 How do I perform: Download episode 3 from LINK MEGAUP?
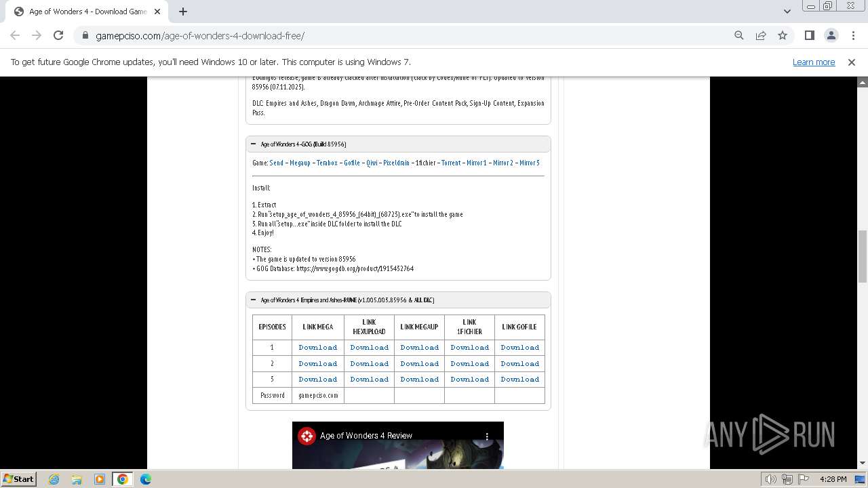[x=420, y=379]
